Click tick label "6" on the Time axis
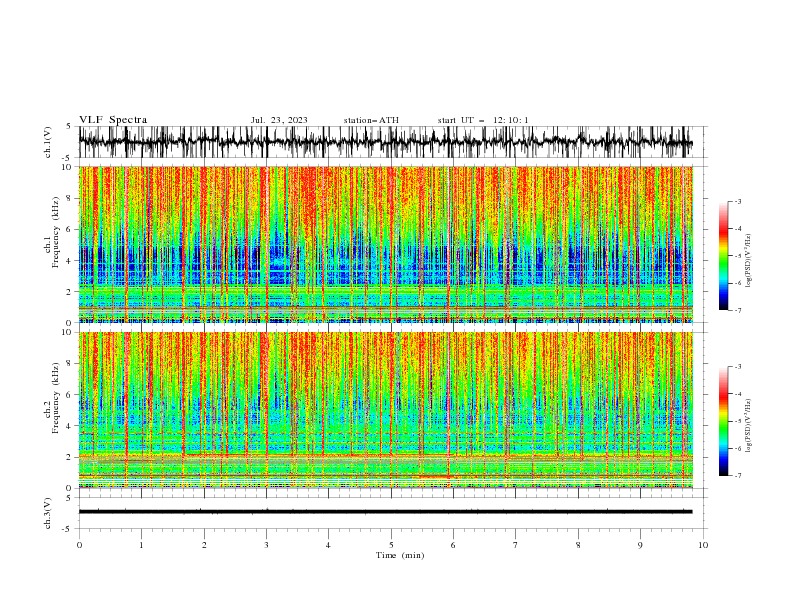This screenshot has width=792, height=612. pos(453,545)
